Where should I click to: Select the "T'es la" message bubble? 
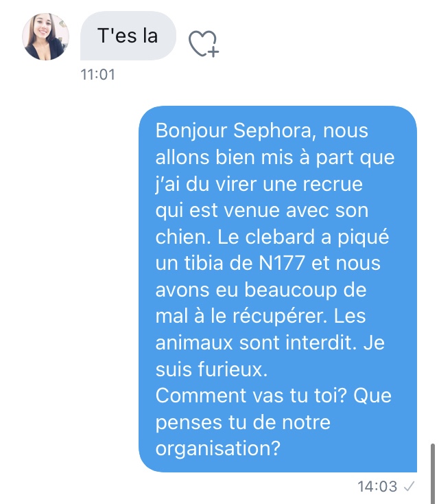pyautogui.click(x=128, y=36)
